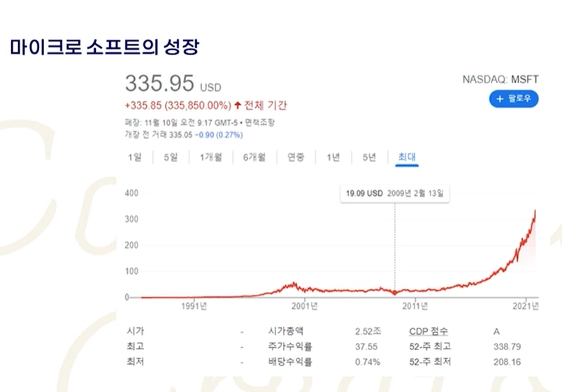This screenshot has width=562, height=392.
Task: Click the -0.90 (0.27%) premarket change
Action: point(219,135)
